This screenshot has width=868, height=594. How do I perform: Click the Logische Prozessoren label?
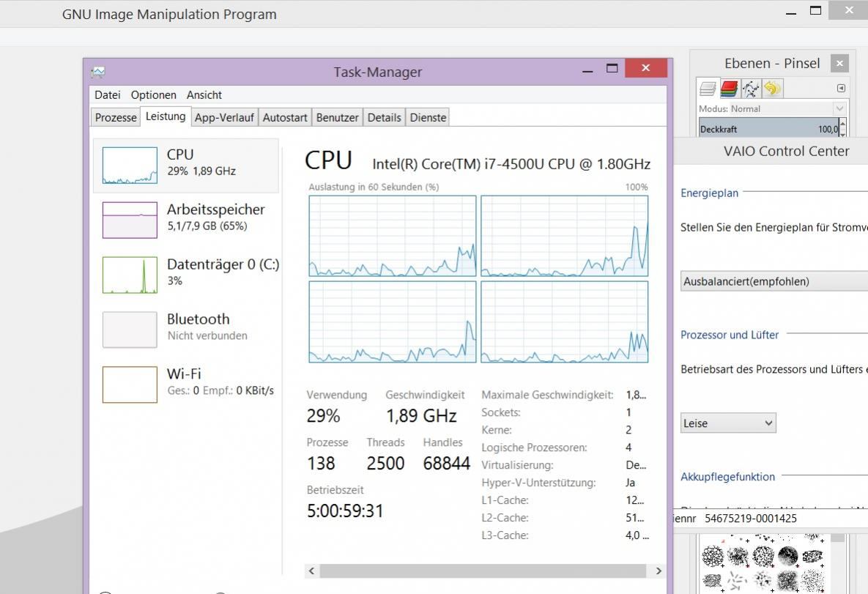534,448
